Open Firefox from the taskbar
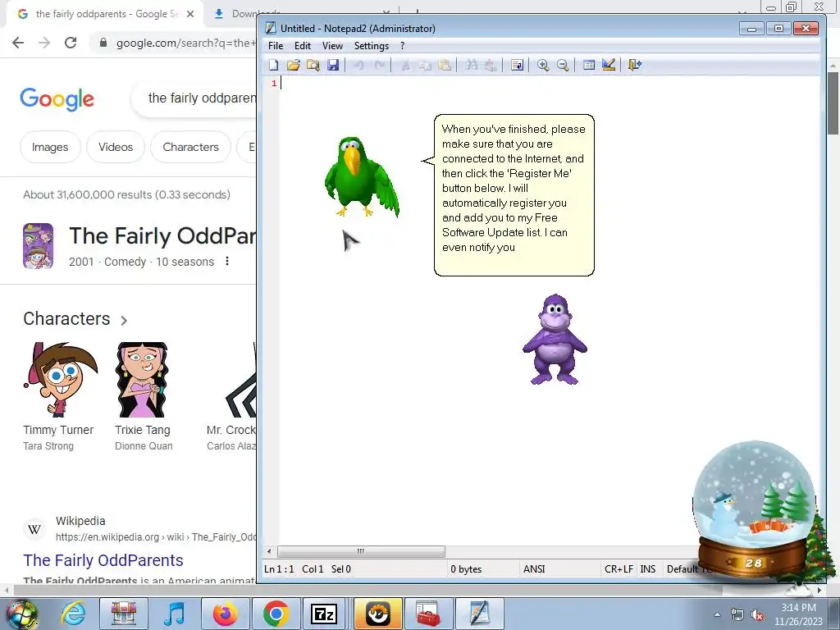 (225, 614)
